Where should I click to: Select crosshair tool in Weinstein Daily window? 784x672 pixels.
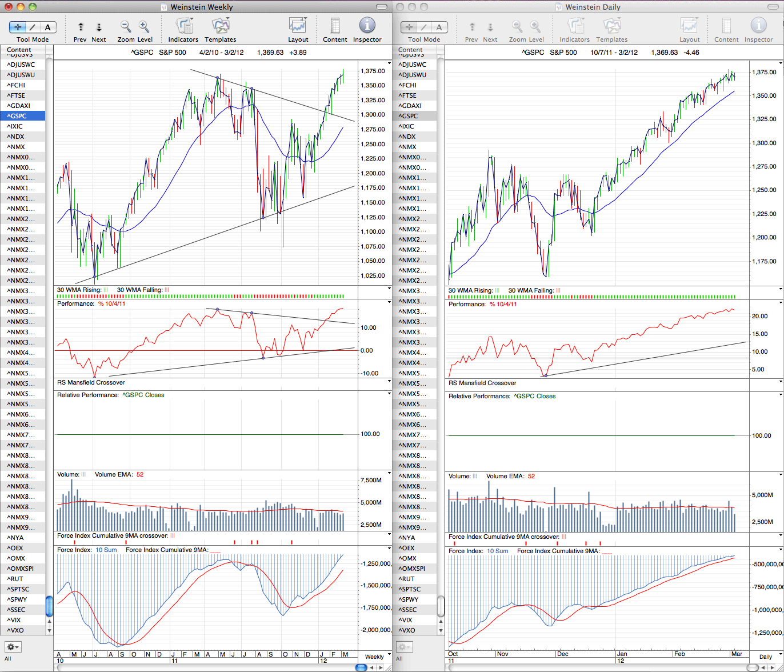click(410, 27)
